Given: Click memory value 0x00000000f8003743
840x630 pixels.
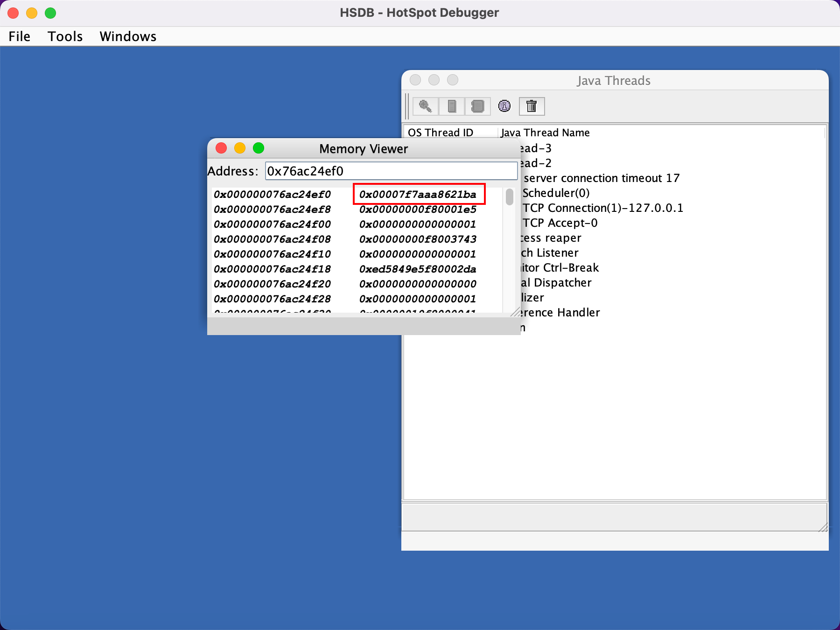Looking at the screenshot, I should [418, 239].
